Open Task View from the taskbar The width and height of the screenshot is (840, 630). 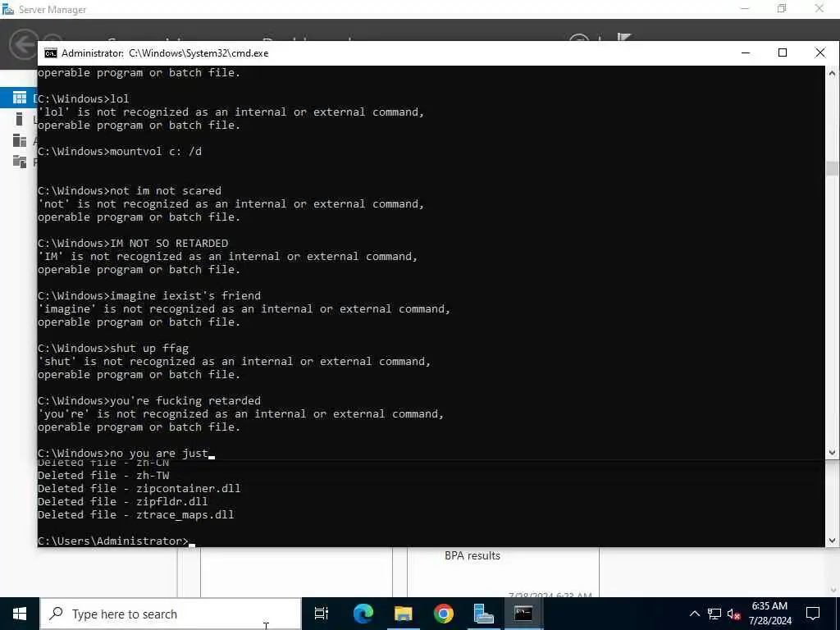(x=322, y=614)
